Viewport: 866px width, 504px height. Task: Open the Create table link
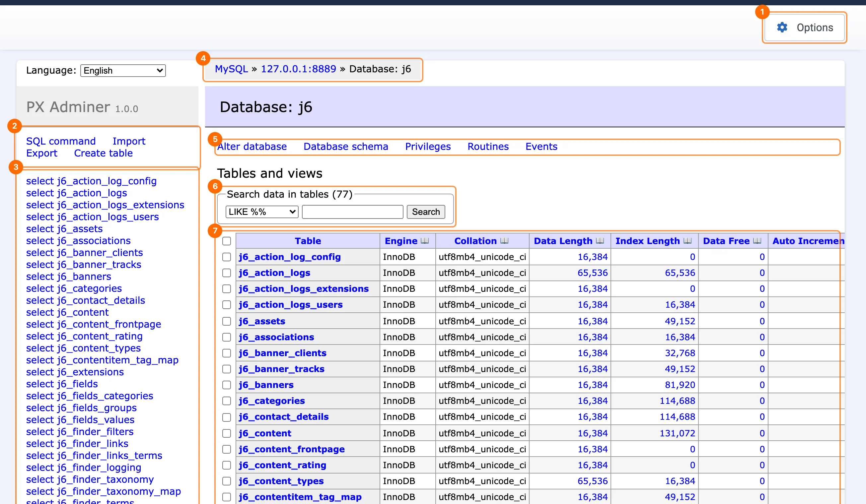(104, 153)
